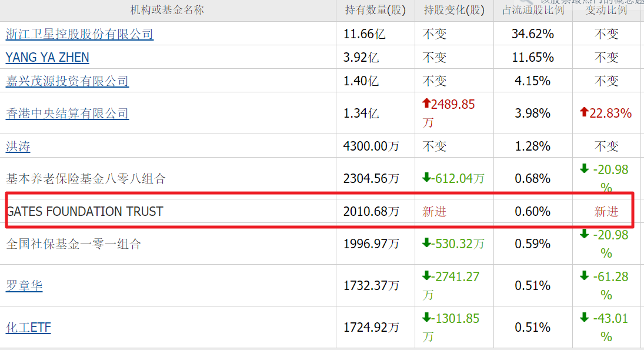Open 浙江卫星控股股份有限公司 link
This screenshot has height=350, width=644.
tap(79, 34)
